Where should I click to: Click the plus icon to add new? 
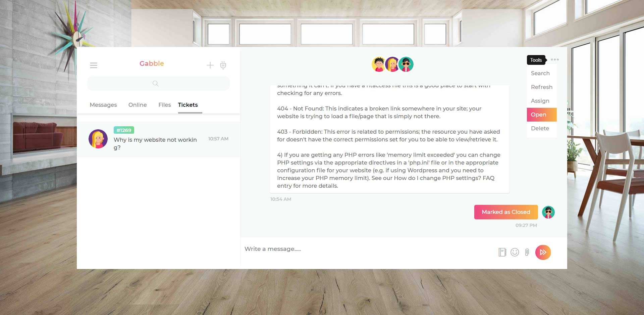pyautogui.click(x=210, y=65)
